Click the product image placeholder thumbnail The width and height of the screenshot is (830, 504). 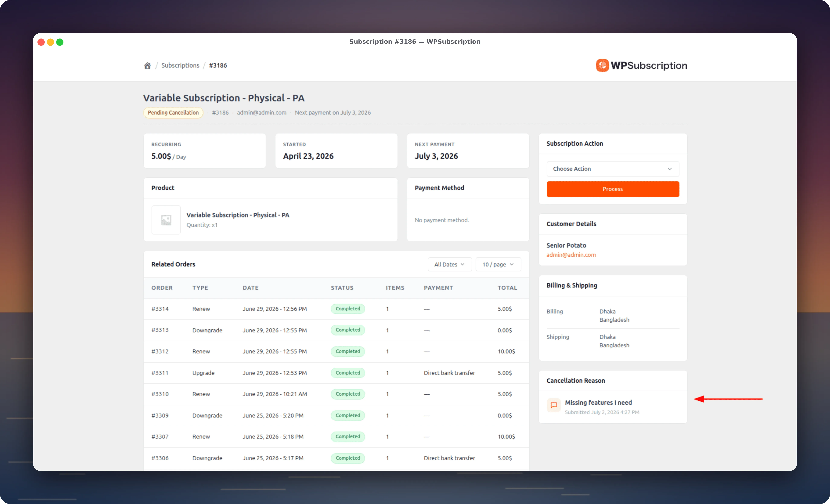point(166,220)
